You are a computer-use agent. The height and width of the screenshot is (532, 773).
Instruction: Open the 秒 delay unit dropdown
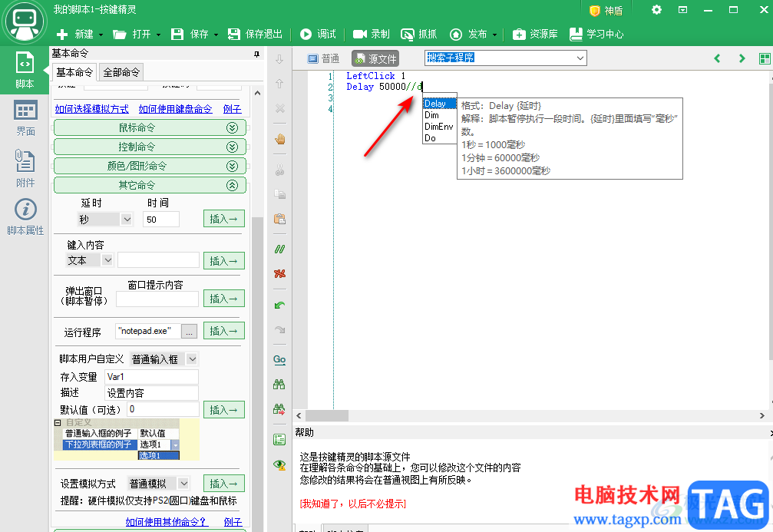pyautogui.click(x=127, y=220)
